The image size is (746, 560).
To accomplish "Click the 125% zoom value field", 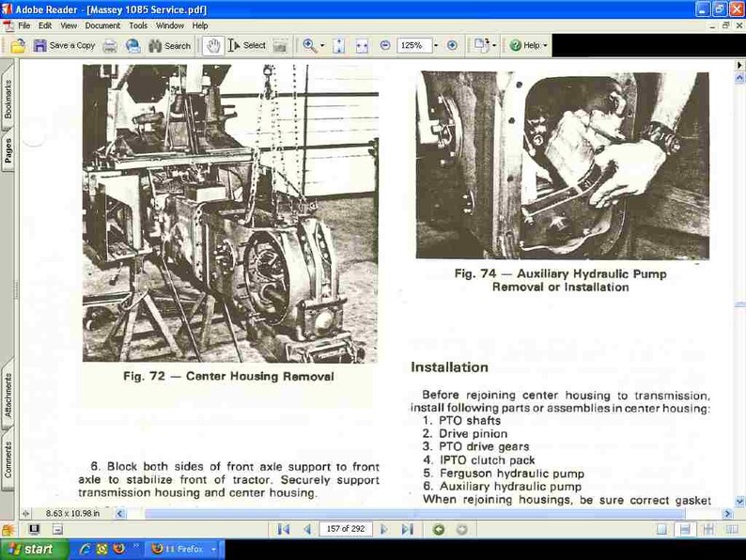I will coord(414,46).
